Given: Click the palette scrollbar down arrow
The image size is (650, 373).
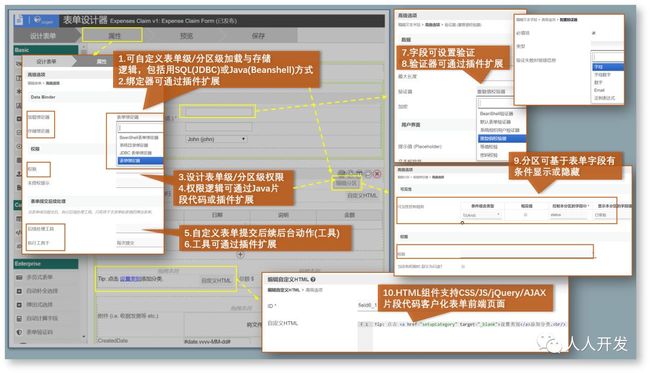Looking at the screenshot, I should (x=84, y=337).
